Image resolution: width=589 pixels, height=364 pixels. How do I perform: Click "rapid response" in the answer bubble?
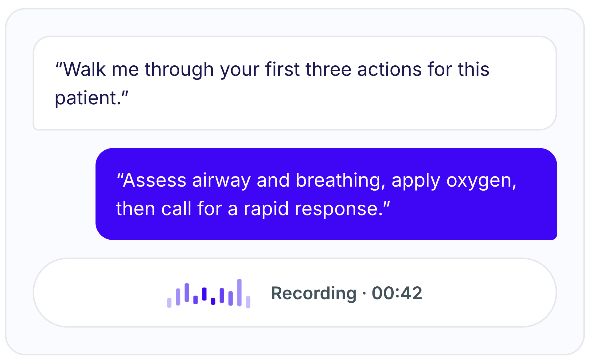coord(311,209)
